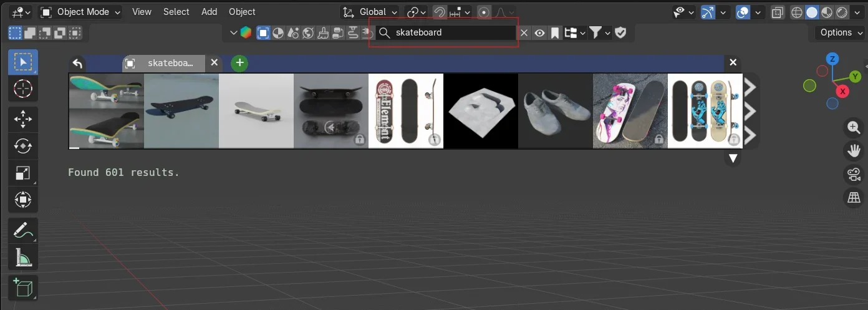Open selectability and visibility dropdown
The height and width of the screenshot is (310, 868).
tap(684, 12)
